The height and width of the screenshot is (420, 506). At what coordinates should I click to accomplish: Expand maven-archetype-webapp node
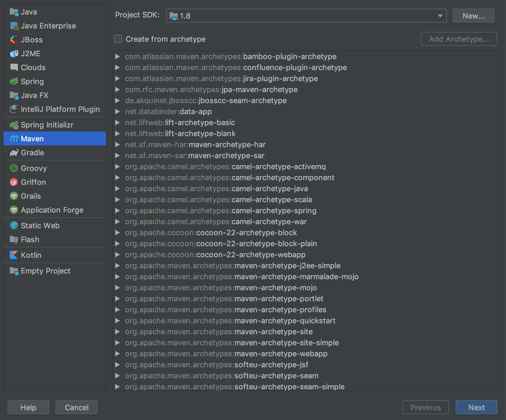(x=118, y=354)
